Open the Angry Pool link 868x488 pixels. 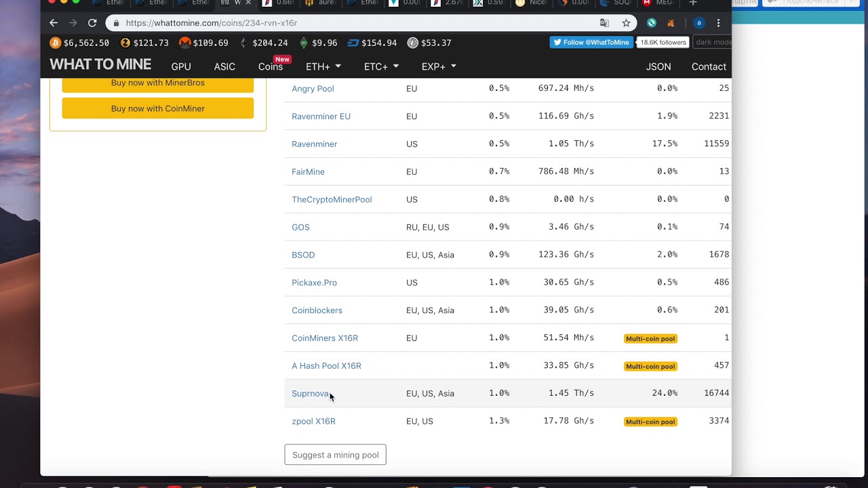[313, 89]
